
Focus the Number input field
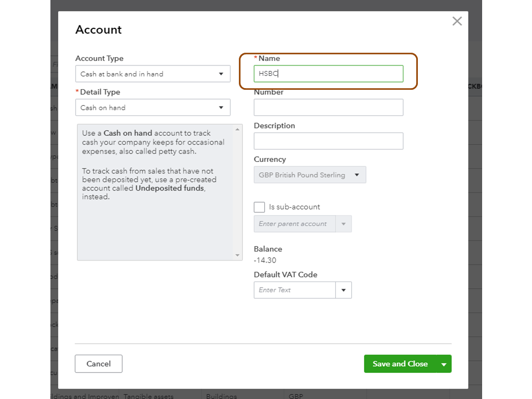click(x=328, y=108)
